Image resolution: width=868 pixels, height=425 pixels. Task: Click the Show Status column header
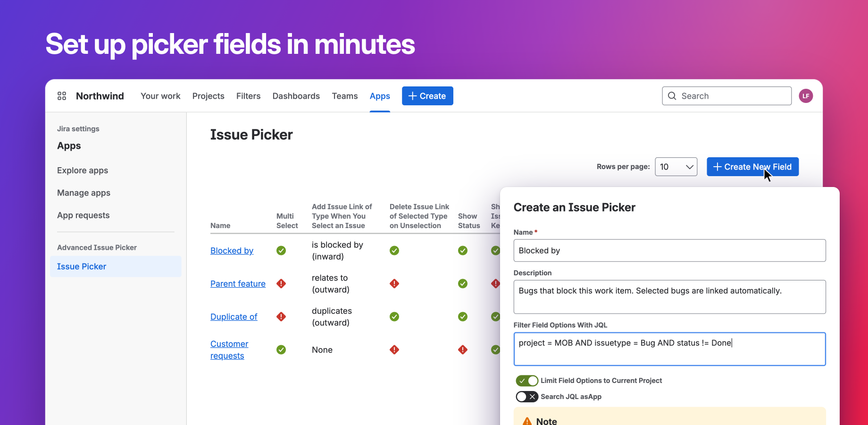[x=469, y=221]
